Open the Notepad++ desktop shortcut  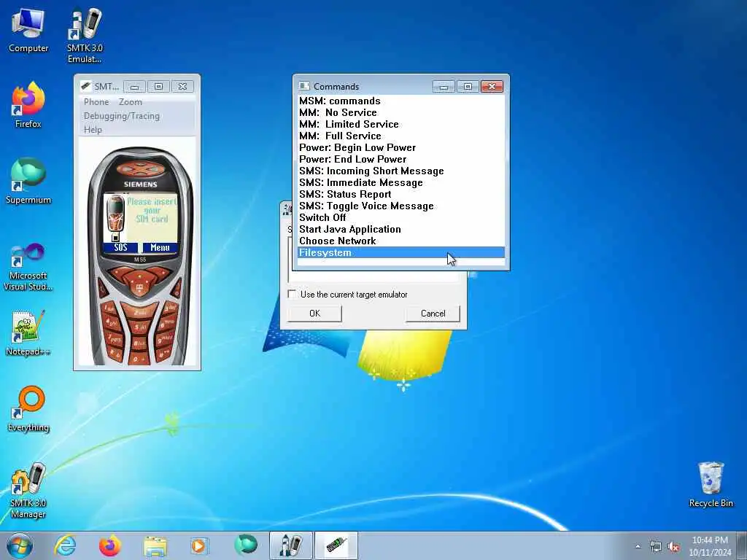coord(28,333)
